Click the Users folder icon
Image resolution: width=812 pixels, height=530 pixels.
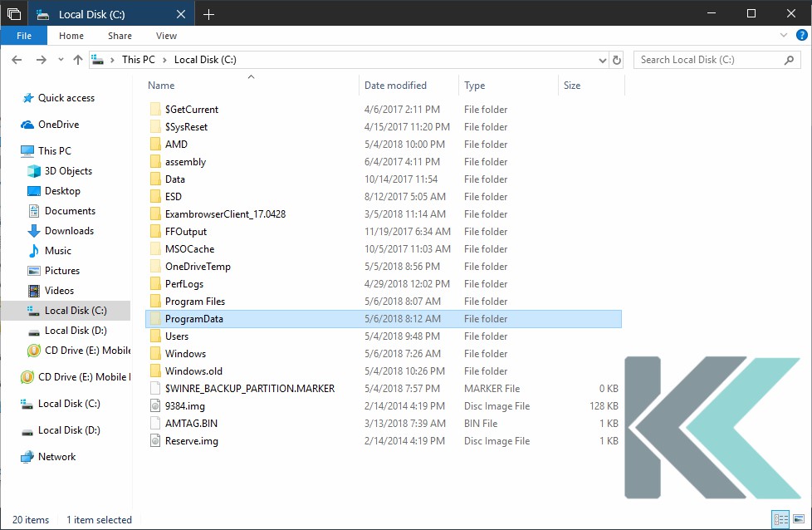pyautogui.click(x=154, y=336)
